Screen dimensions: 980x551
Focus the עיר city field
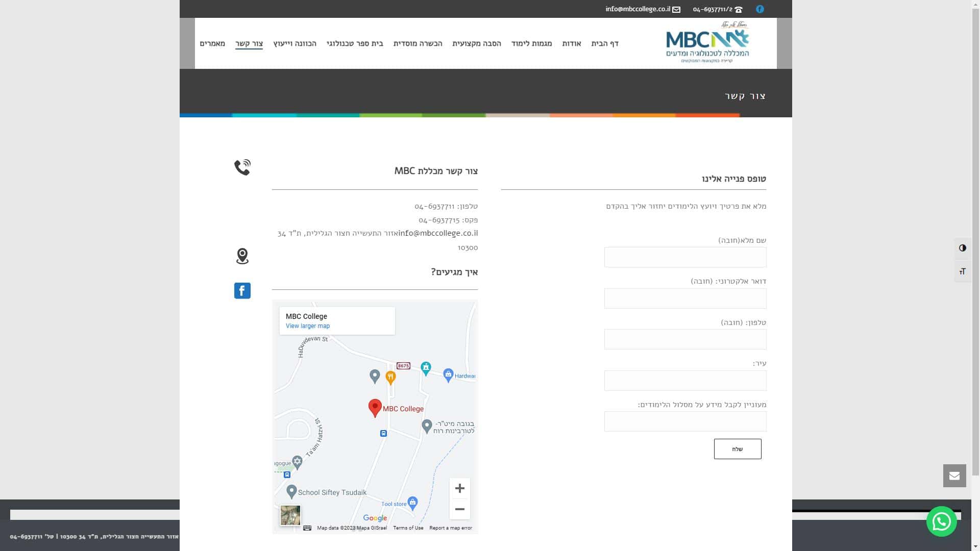point(685,381)
